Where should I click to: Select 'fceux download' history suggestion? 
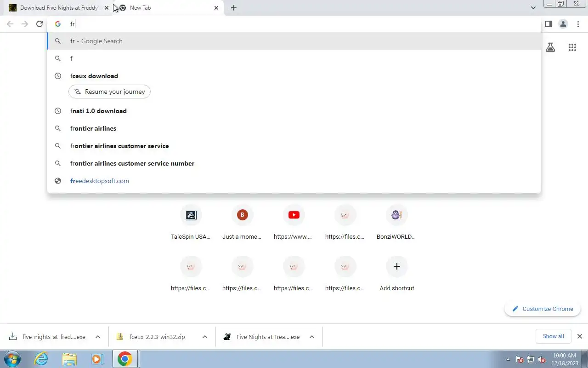click(294, 76)
